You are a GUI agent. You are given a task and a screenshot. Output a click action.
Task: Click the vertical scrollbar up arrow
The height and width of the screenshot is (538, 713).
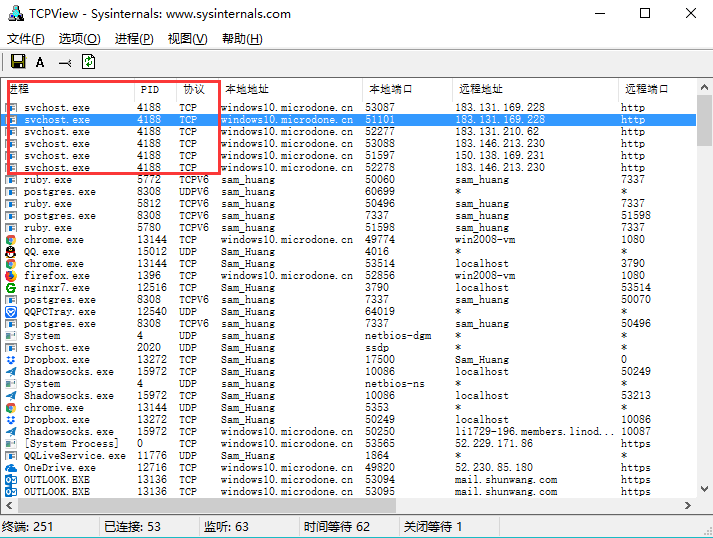click(704, 87)
